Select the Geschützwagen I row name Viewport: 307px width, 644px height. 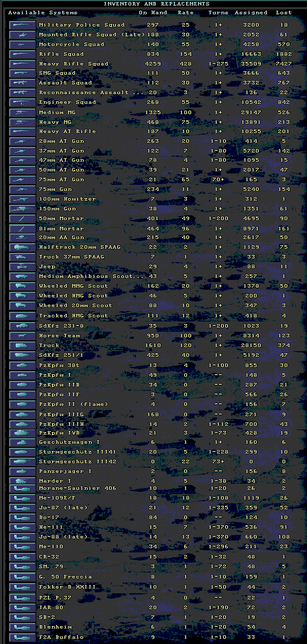[x=70, y=443]
